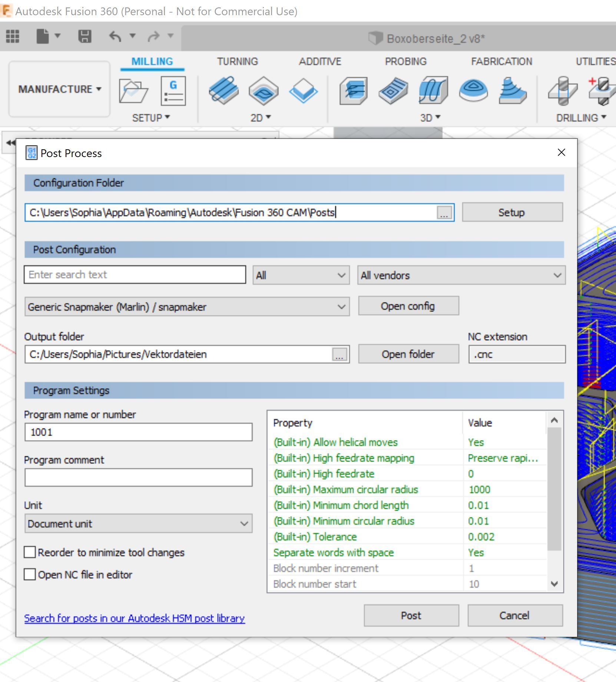The image size is (616, 682).
Task: Click the Post button
Action: pos(411,615)
